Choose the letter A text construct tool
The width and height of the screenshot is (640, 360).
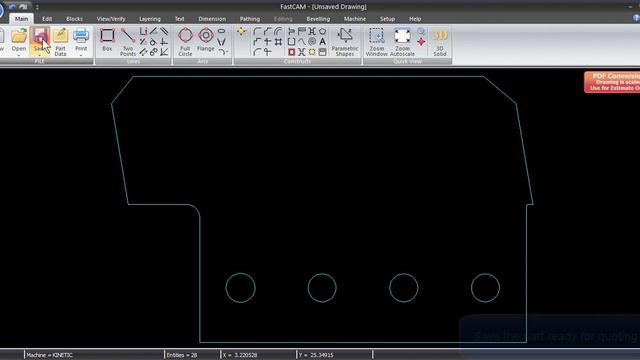[x=322, y=42]
